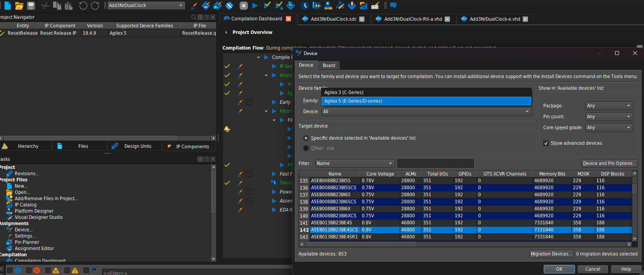Open the Core speed grade dropdown
Viewport: 644px width, 275px height.
[609, 128]
